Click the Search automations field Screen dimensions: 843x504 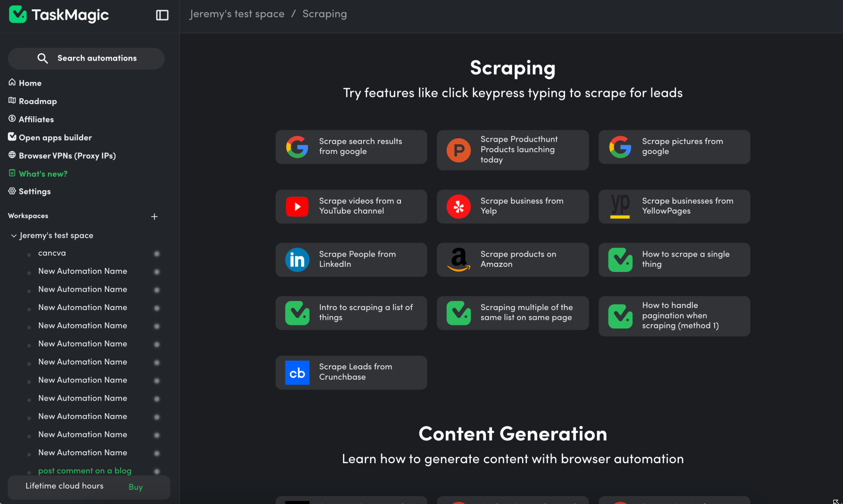point(86,58)
